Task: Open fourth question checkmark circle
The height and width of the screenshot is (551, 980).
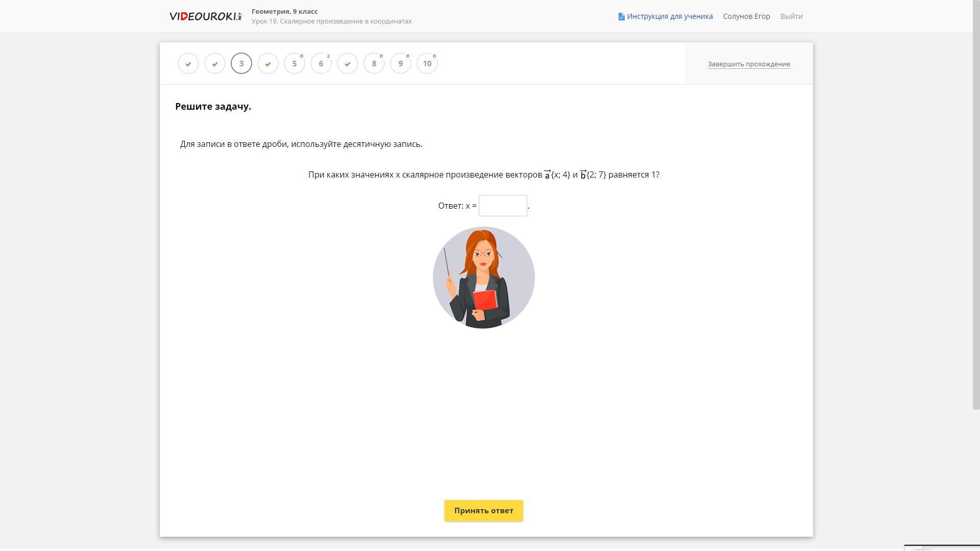Action: click(268, 64)
